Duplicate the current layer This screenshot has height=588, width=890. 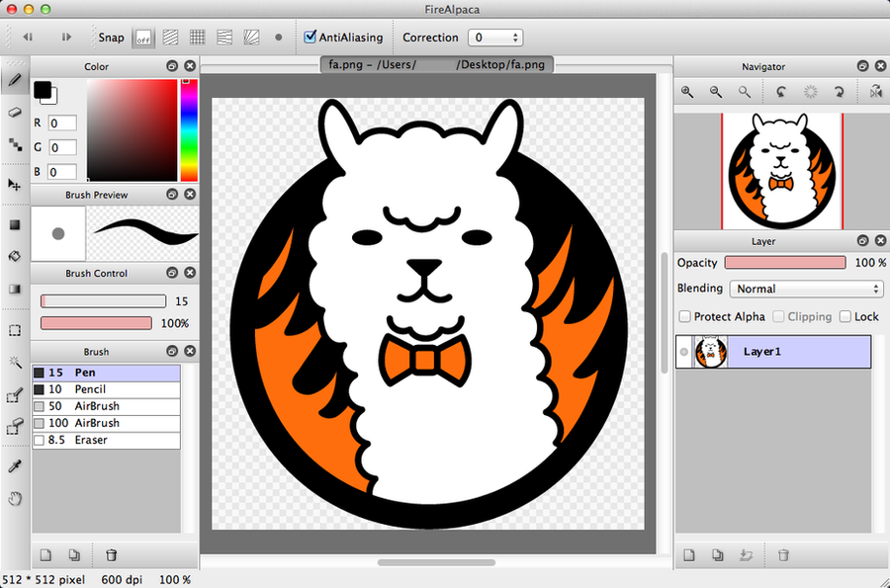pyautogui.click(x=718, y=555)
